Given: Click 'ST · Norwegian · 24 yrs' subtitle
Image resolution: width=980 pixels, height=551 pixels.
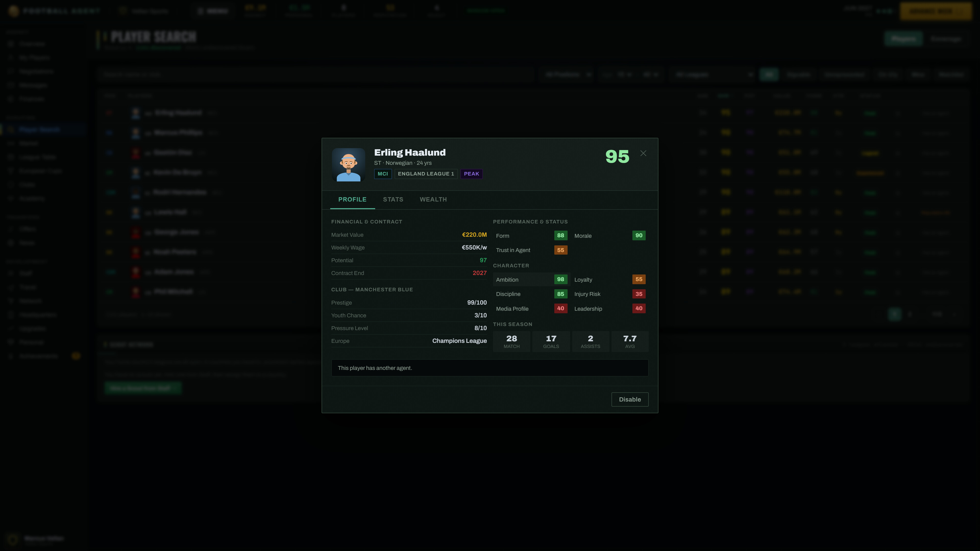Looking at the screenshot, I should point(402,163).
